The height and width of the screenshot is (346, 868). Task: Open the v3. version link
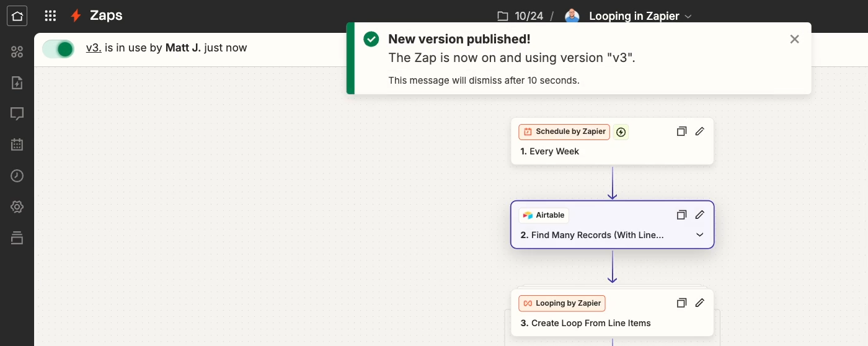point(94,48)
